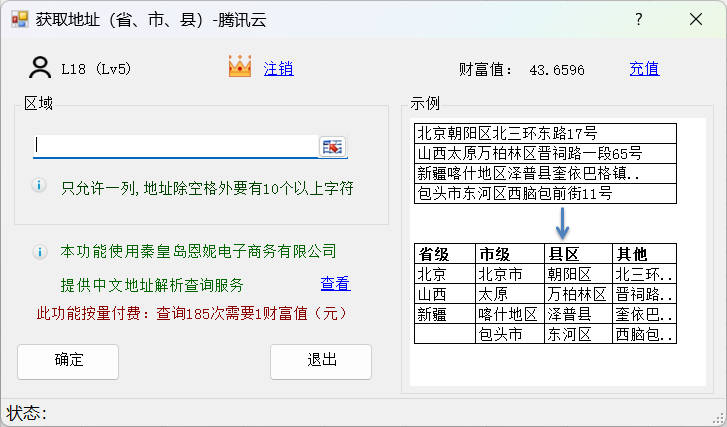Click the blue down arrow in example
This screenshot has height=427, width=727.
[x=563, y=223]
